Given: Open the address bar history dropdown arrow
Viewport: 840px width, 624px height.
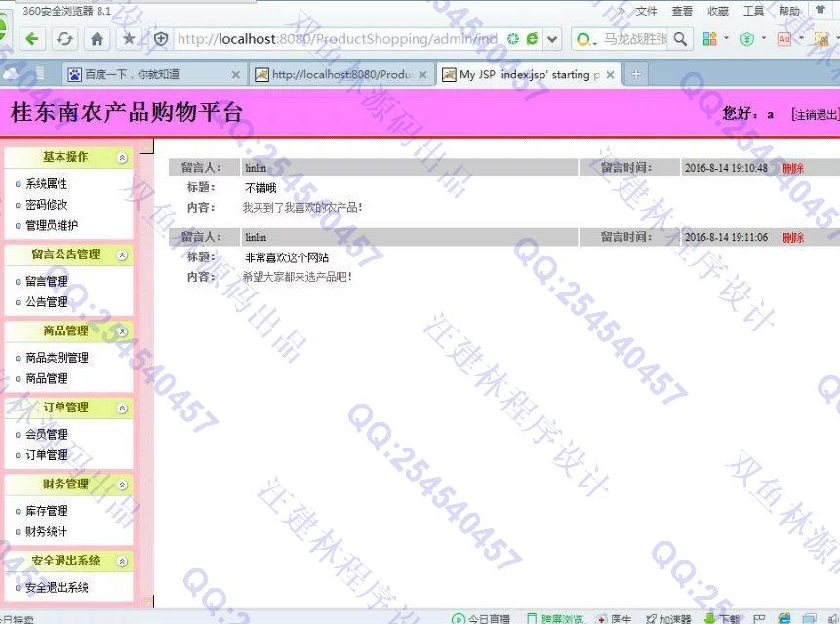Looking at the screenshot, I should tap(552, 39).
